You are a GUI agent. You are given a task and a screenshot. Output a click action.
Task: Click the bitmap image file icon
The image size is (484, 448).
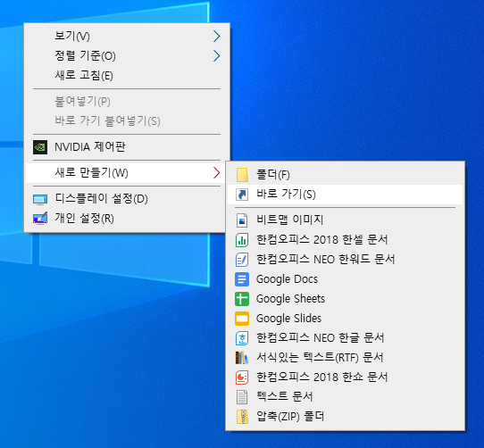point(242,220)
